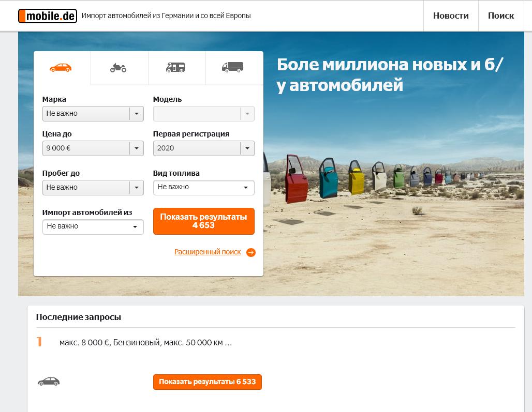Expand the Импорт автомобилей из dropdown

93,226
